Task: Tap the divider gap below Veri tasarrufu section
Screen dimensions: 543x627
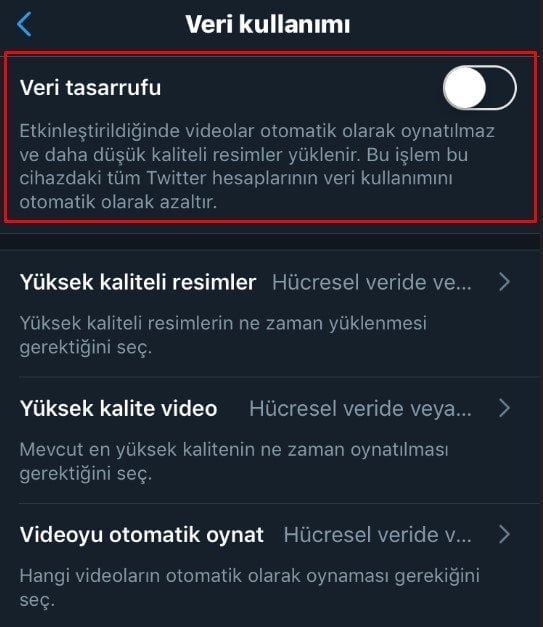Action: point(272,242)
